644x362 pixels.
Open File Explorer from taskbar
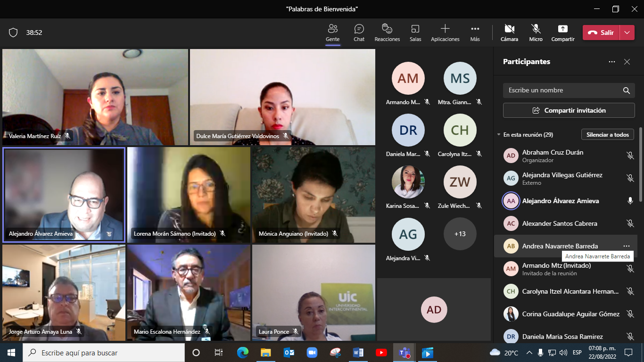click(266, 353)
